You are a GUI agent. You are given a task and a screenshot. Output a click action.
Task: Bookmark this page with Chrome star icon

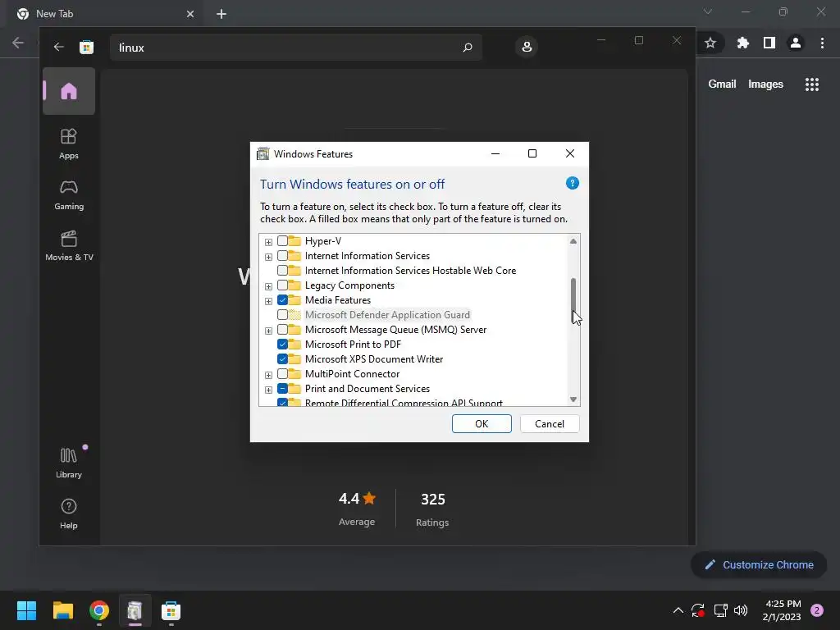point(710,43)
